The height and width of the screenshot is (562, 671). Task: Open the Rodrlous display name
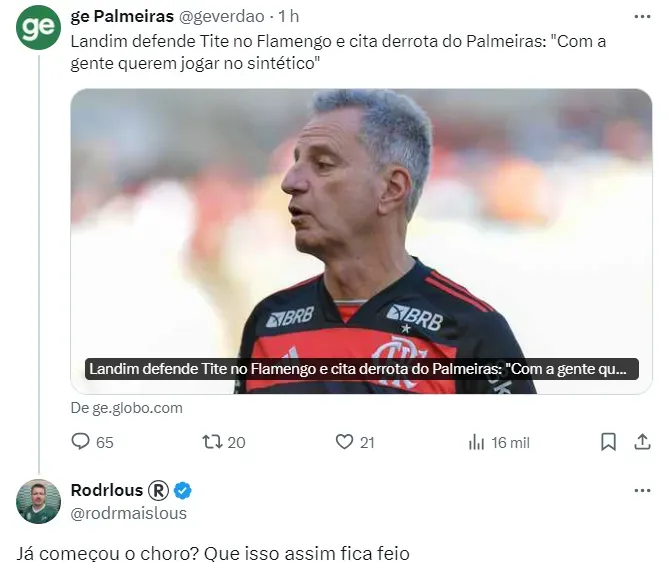pyautogui.click(x=107, y=490)
